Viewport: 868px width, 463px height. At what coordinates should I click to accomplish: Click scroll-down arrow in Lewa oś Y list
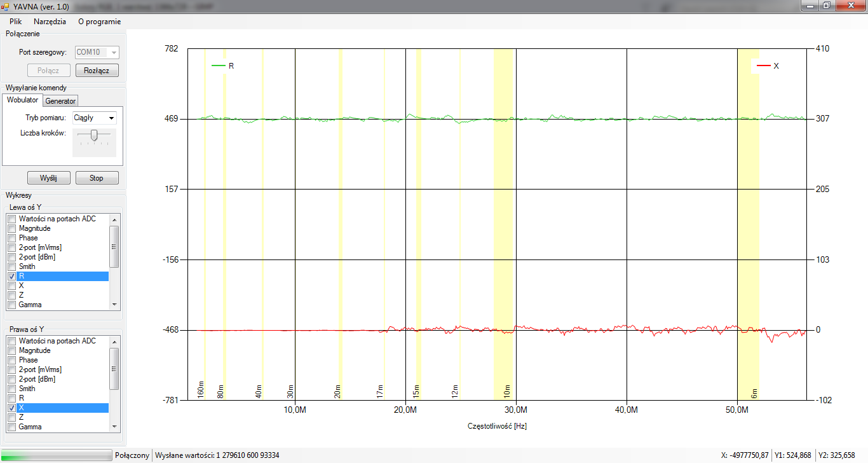[x=114, y=305]
